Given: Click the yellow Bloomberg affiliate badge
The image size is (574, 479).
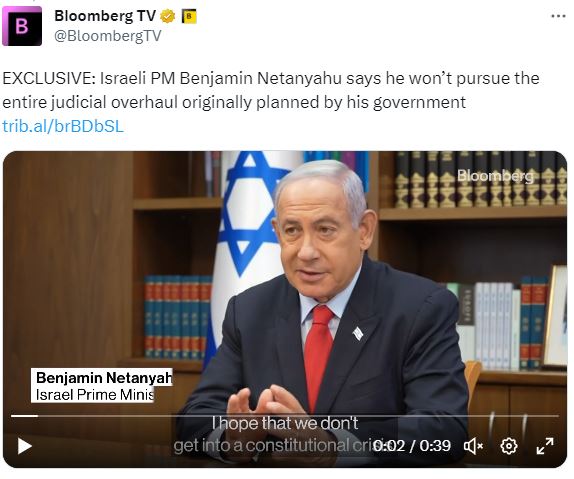Looking at the screenshot, I should [189, 16].
